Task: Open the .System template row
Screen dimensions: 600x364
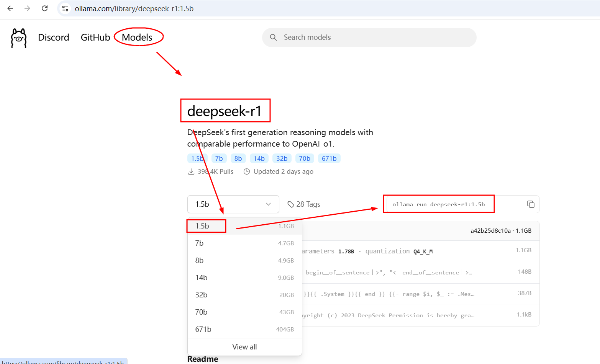Action: [x=421, y=294]
